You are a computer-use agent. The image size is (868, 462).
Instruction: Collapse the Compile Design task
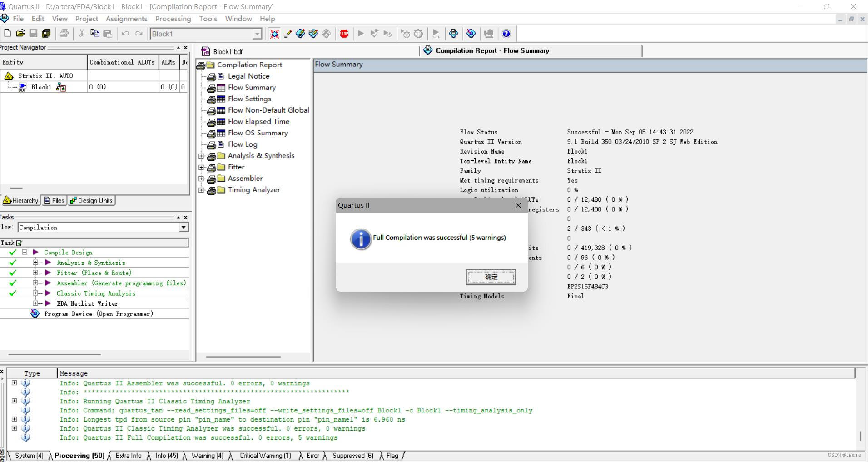tap(25, 252)
